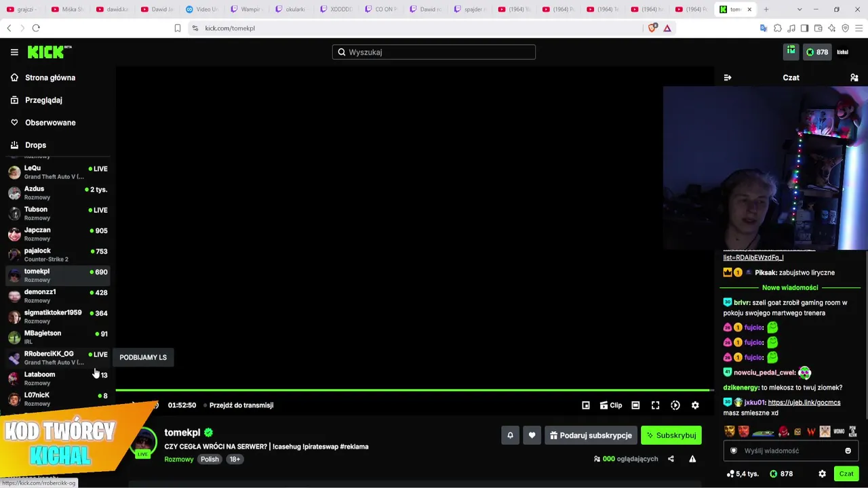This screenshot has width=868, height=488.
Task: Open MBagietson channel in the sidebar
Action: 58,338
